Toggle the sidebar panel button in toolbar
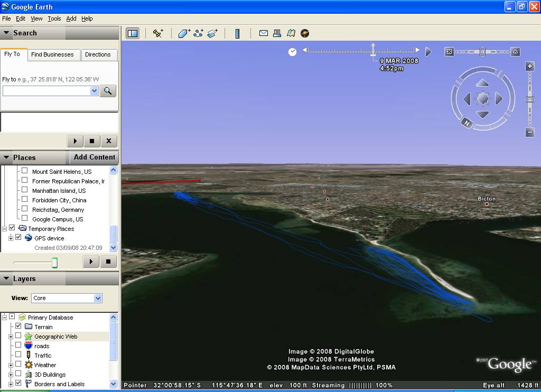The height and width of the screenshot is (392, 541). click(132, 33)
